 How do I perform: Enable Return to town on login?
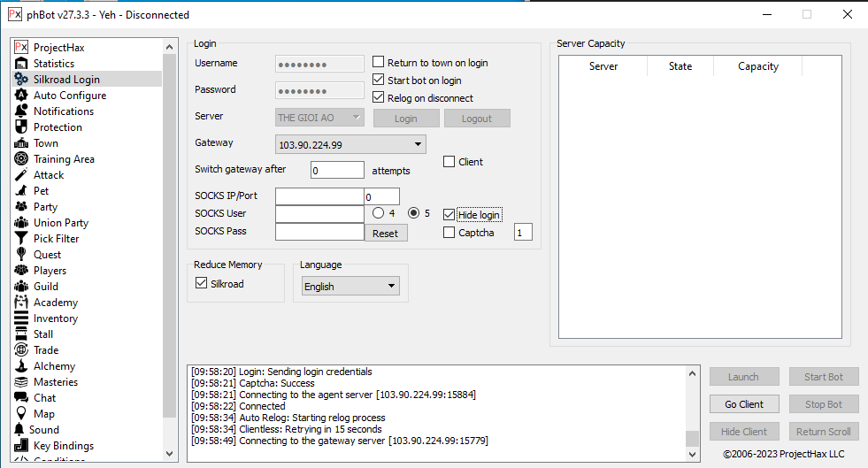[379, 63]
